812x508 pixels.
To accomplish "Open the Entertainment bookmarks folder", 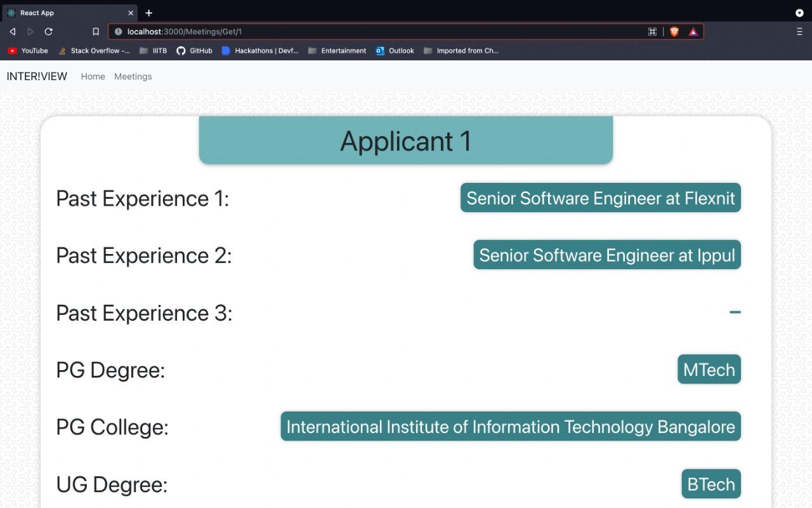I will click(337, 51).
